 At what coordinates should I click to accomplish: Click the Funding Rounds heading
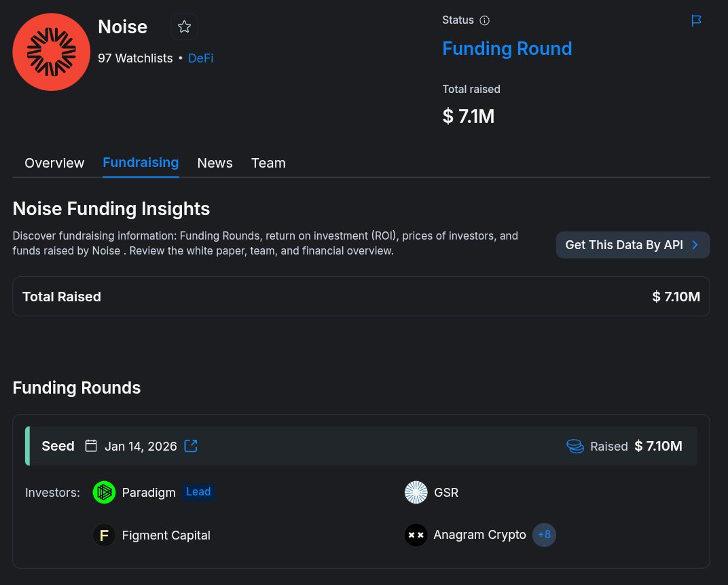(x=77, y=388)
